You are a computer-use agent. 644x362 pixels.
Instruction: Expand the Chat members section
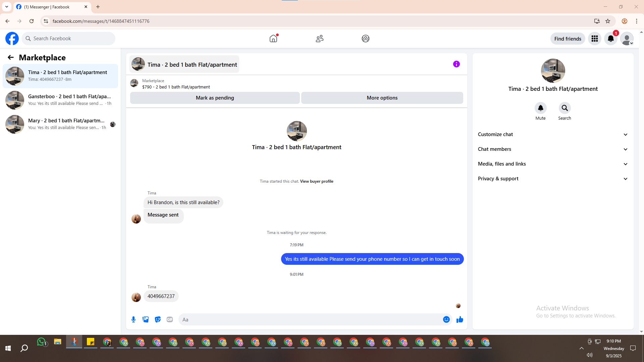click(x=553, y=149)
